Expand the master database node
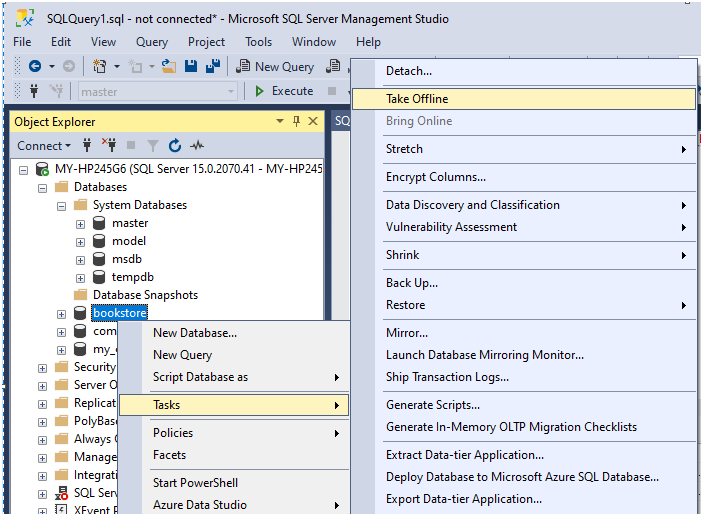Viewport: 703px width, 516px height. click(80, 224)
